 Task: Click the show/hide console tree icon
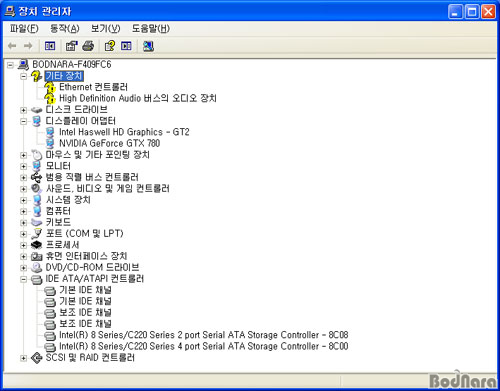(x=50, y=46)
